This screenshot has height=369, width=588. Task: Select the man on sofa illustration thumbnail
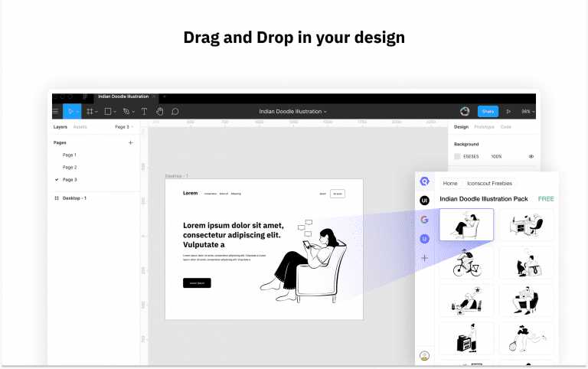pos(527,300)
